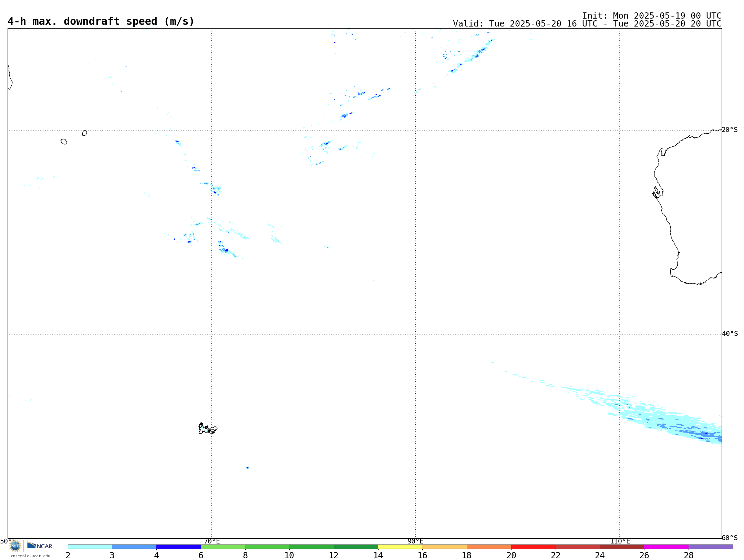Click the 40°S latitude label

[730, 334]
